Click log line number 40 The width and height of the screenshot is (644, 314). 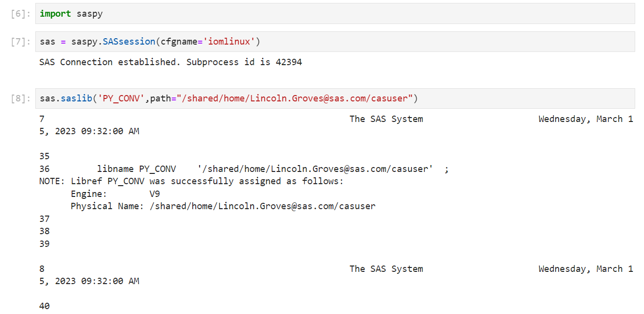(x=44, y=306)
